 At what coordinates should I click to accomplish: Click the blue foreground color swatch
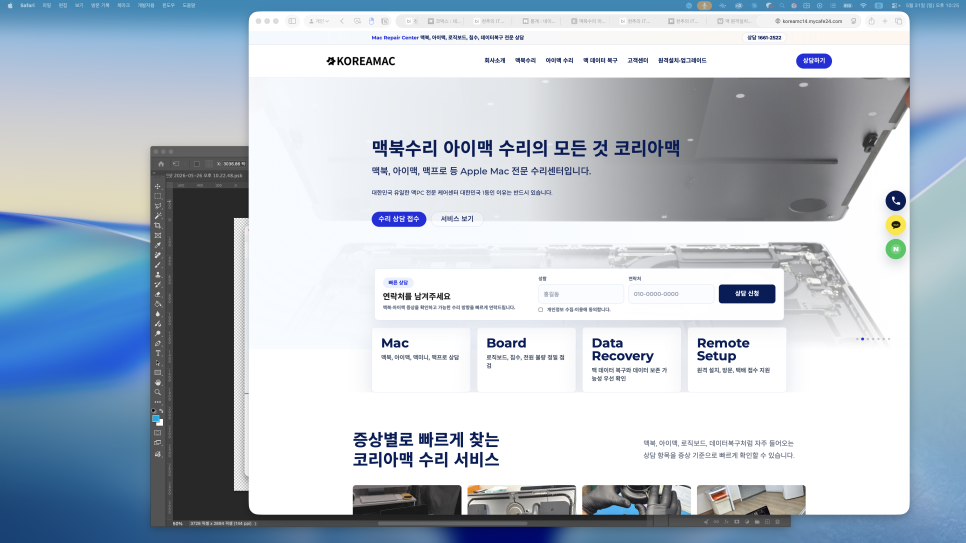point(155,418)
